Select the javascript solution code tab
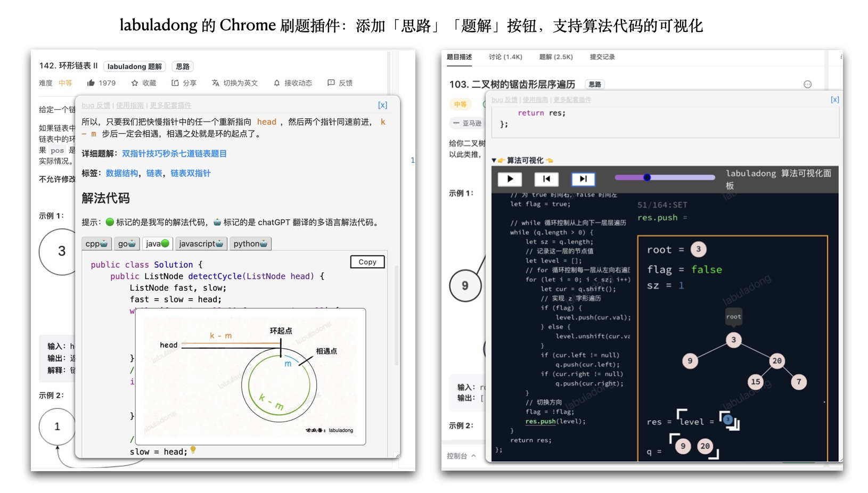The width and height of the screenshot is (868, 493). pyautogui.click(x=201, y=243)
